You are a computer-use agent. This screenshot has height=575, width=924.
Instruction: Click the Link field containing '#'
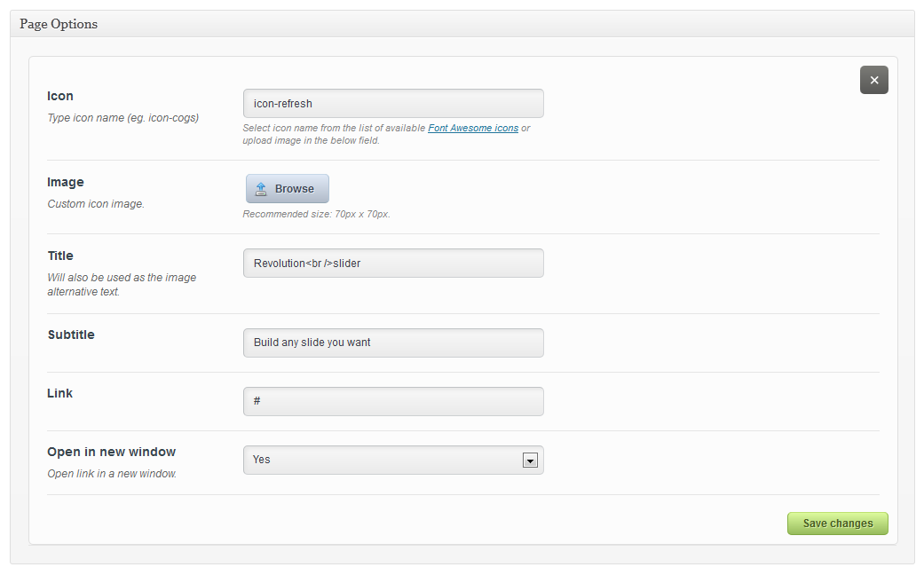[x=392, y=401]
